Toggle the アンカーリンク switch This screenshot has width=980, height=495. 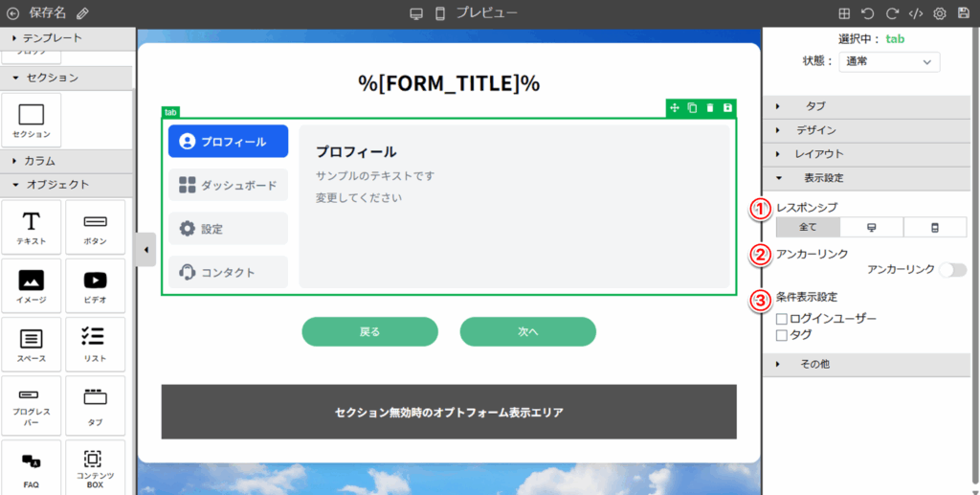pos(952,270)
